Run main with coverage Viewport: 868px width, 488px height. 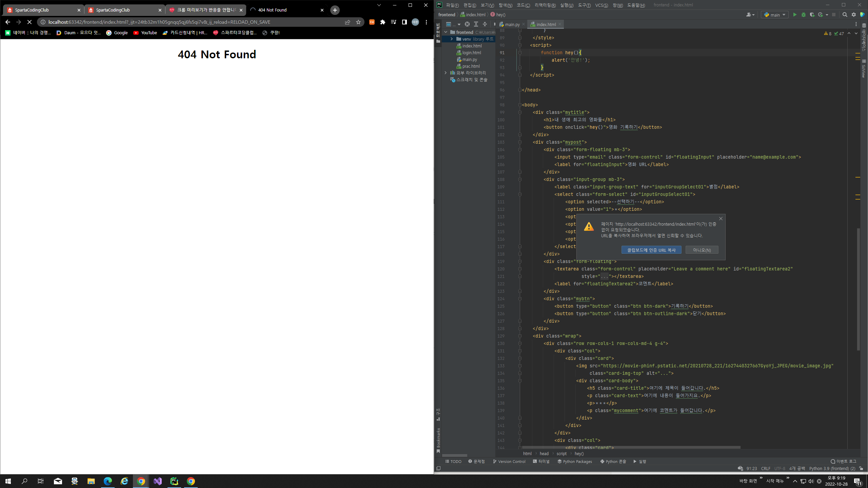812,15
